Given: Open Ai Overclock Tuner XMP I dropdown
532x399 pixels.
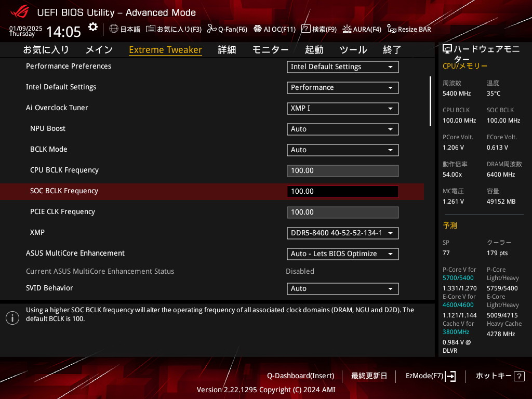Looking at the screenshot, I should pyautogui.click(x=342, y=109).
